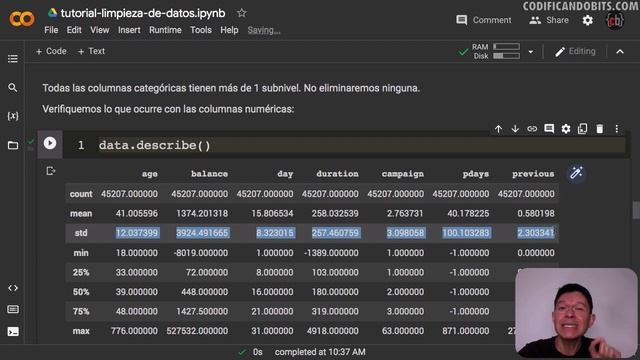Open the code snippets panel
This screenshot has height=360, width=640.
(13, 288)
